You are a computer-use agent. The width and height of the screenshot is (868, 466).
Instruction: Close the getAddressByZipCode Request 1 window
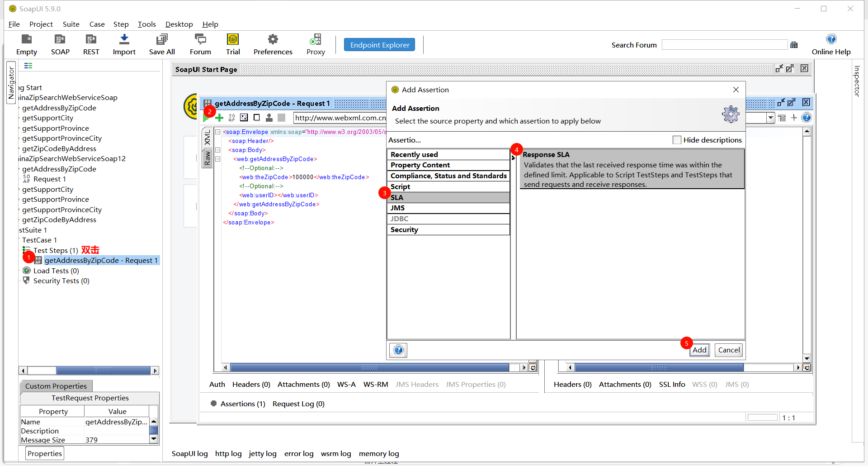[806, 103]
